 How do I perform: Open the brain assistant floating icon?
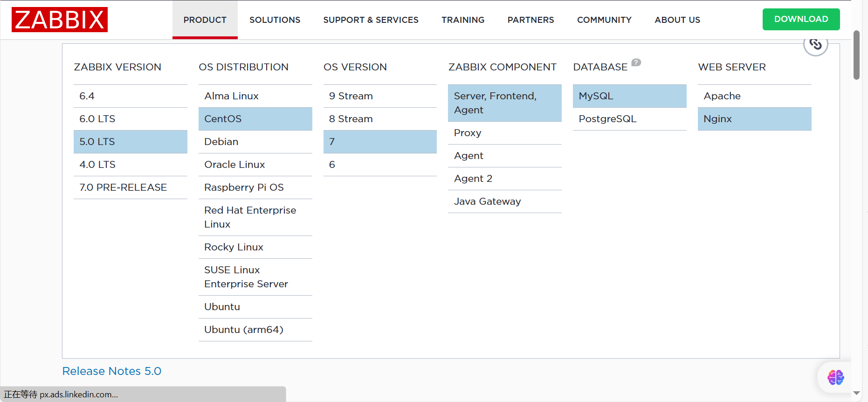835,377
